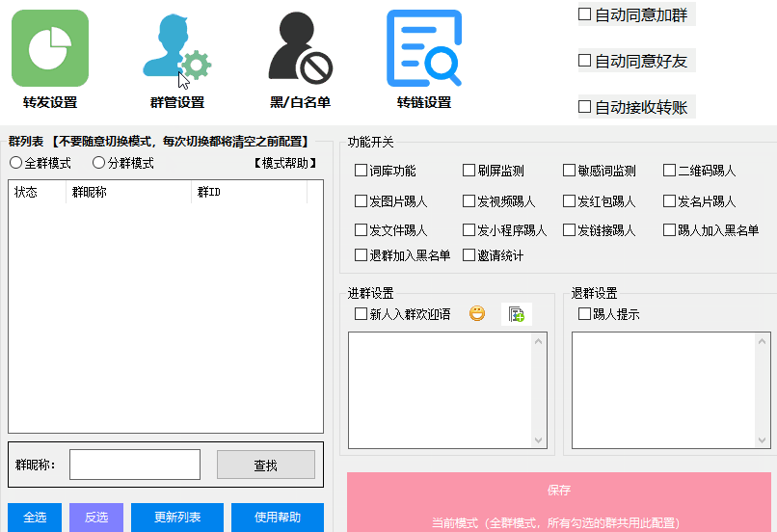This screenshot has height=532, width=777.
Task: Open 转发设置 pie chart icon
Action: click(50, 48)
